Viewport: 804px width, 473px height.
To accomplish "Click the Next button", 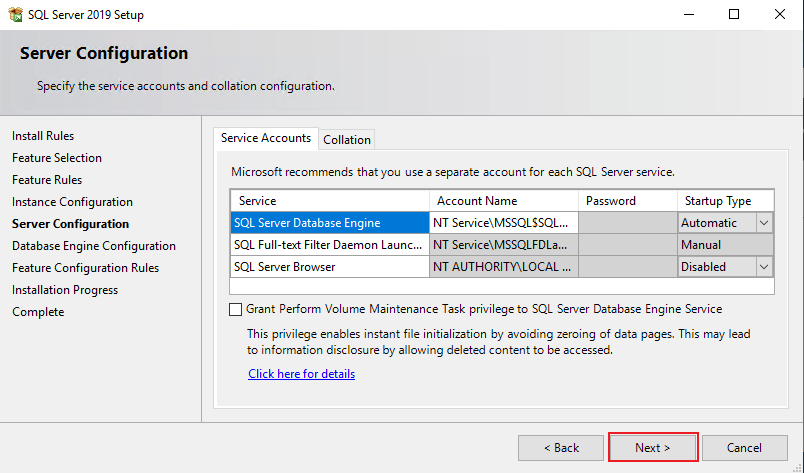I will click(x=653, y=447).
